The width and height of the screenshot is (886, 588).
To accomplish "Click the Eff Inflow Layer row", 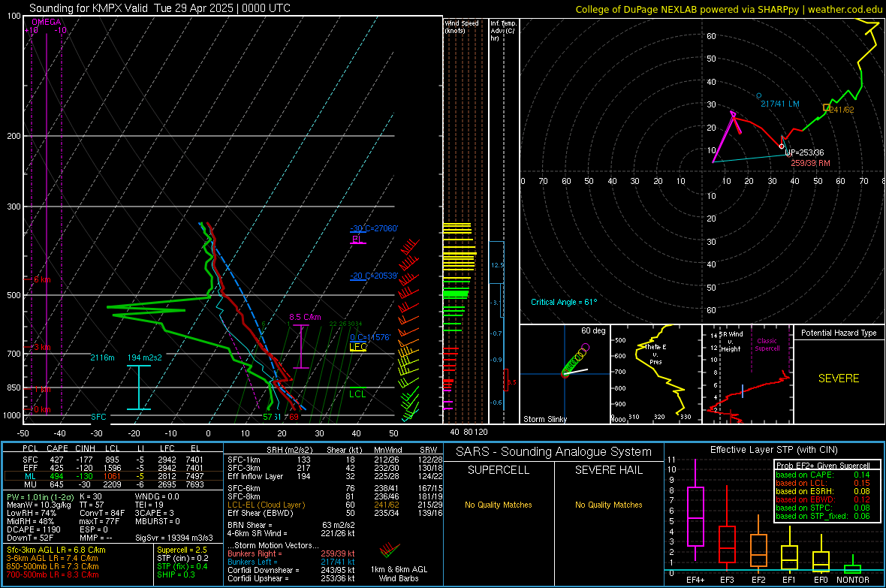I will point(335,476).
